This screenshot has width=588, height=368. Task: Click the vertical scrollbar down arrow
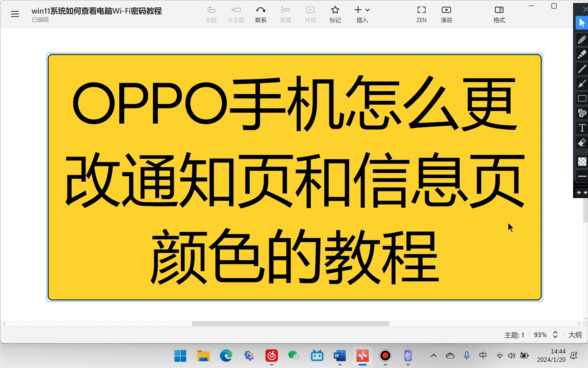point(585,318)
